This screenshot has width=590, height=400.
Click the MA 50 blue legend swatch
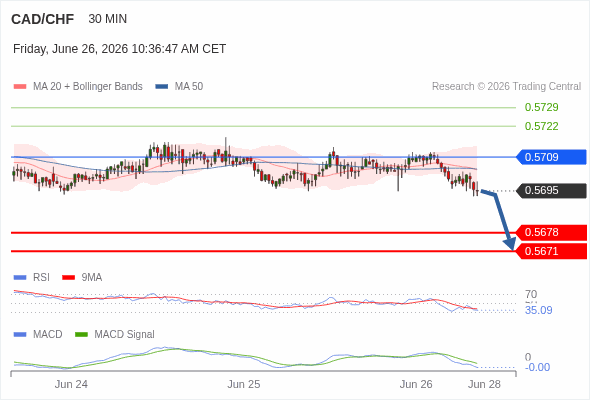point(162,87)
